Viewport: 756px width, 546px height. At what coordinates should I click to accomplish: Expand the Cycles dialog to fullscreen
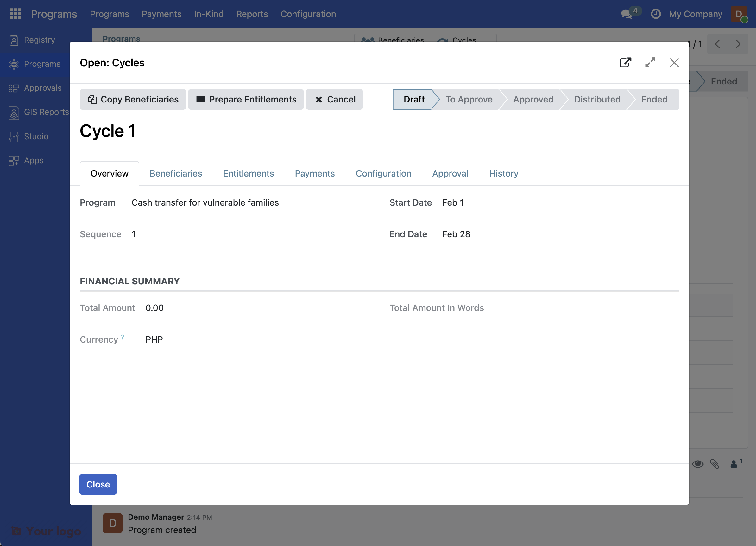[x=650, y=63]
